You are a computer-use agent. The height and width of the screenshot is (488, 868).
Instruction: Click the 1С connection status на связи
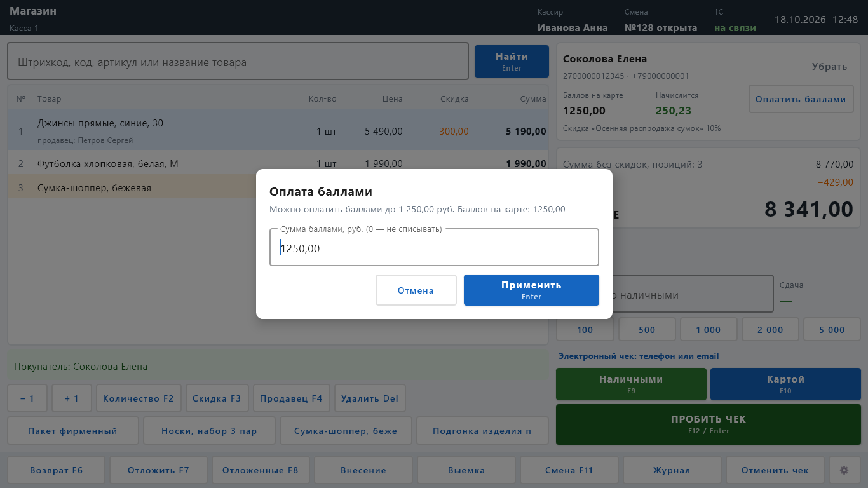pos(735,28)
